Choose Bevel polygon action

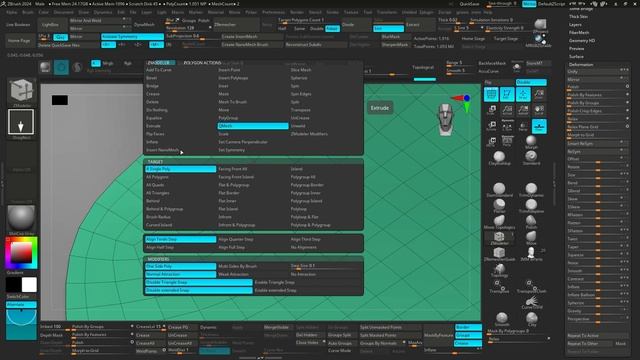[151, 78]
